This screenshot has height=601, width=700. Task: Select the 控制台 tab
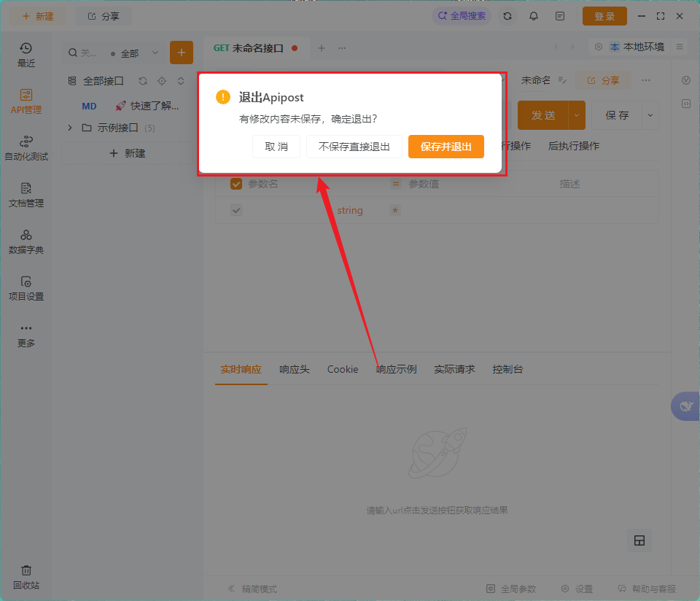(507, 369)
